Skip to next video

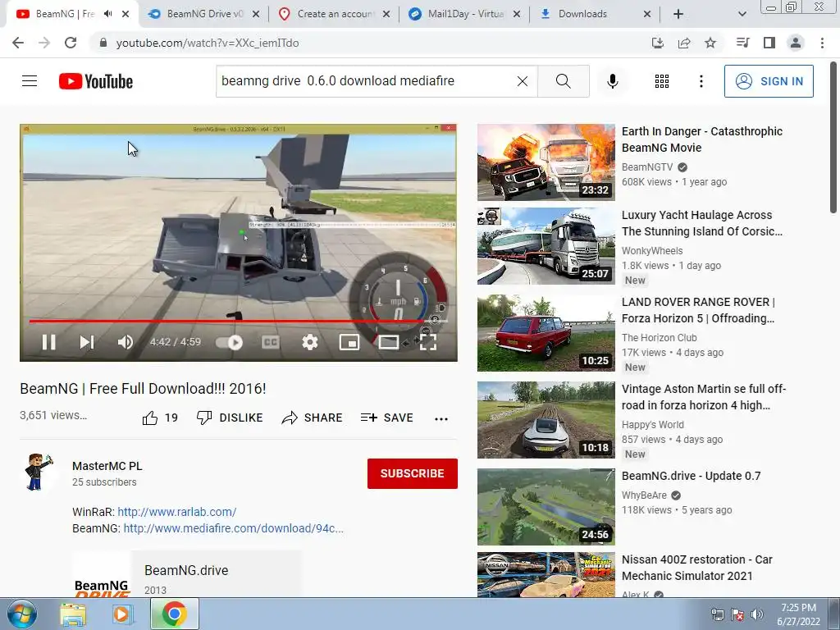coord(87,342)
